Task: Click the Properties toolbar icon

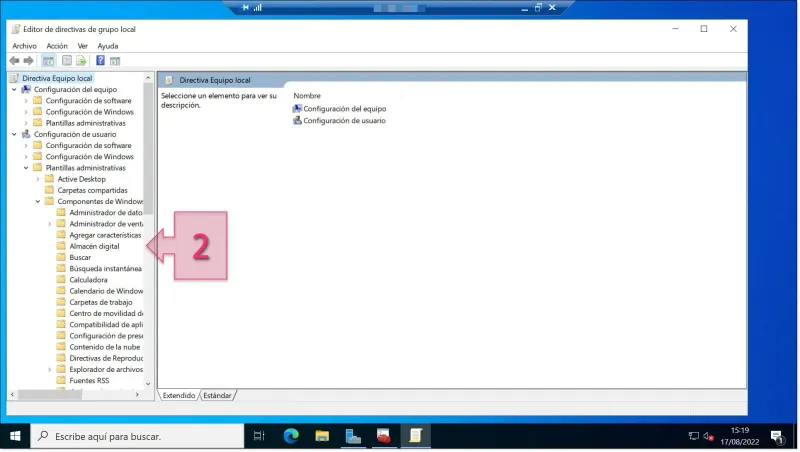Action: tap(67, 61)
